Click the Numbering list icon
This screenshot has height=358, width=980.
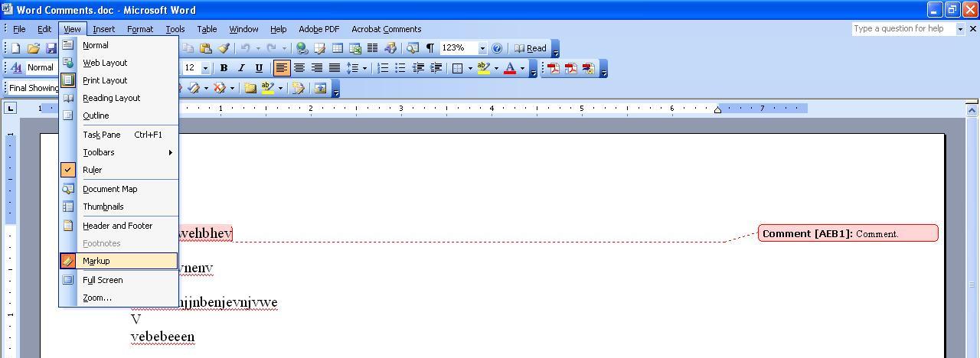click(383, 68)
